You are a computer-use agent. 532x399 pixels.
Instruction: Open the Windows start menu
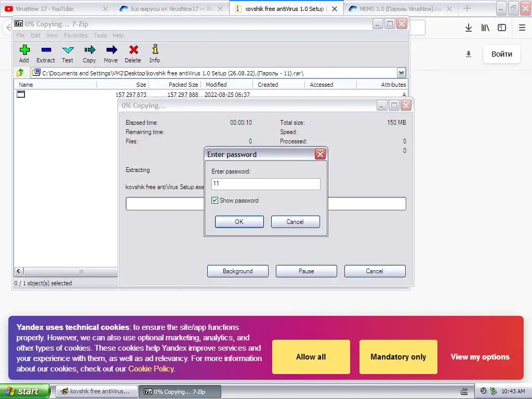24,392
